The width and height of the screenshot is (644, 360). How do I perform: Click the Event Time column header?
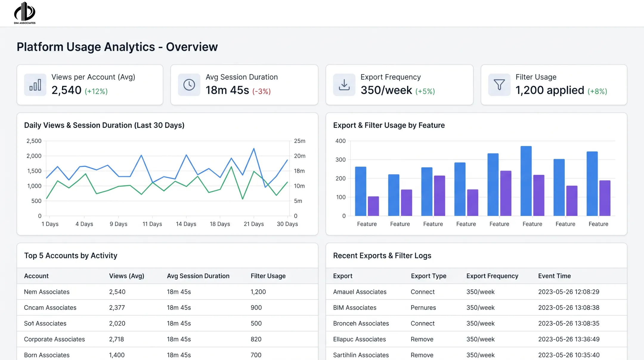[554, 276]
